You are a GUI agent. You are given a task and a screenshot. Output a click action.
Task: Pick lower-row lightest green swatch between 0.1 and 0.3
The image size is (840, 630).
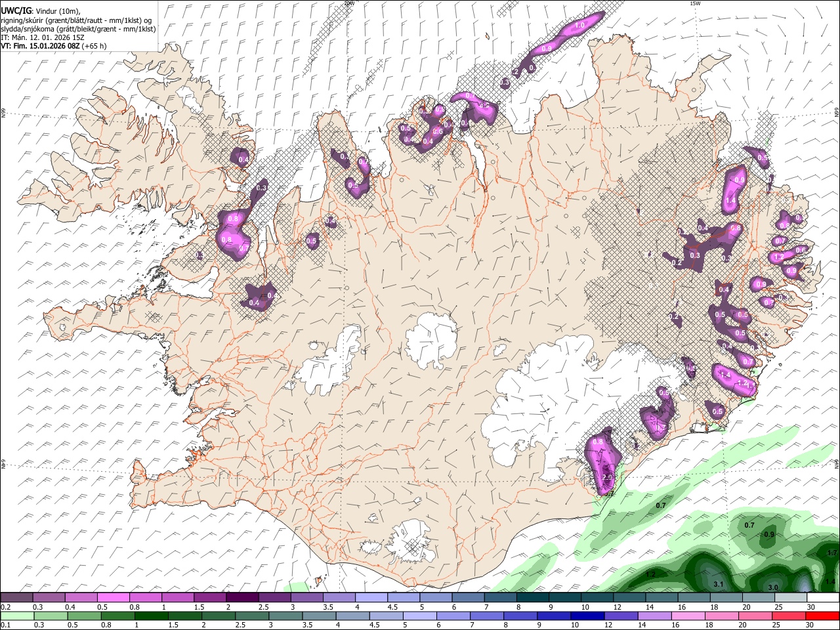(x=17, y=616)
